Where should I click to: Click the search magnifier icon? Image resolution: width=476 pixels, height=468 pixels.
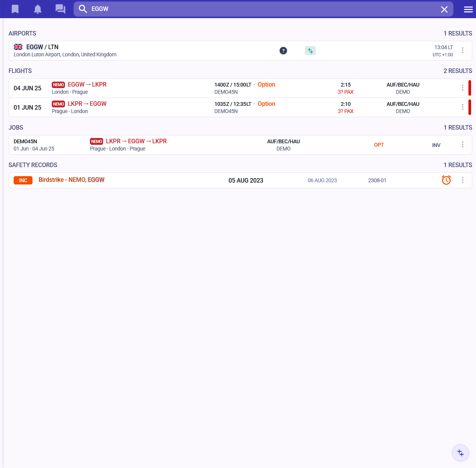pos(83,9)
